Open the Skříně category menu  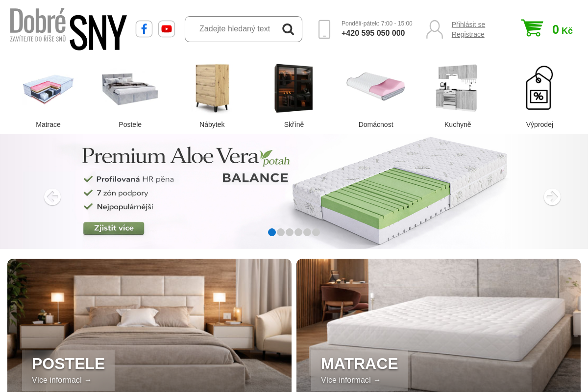[x=294, y=96]
